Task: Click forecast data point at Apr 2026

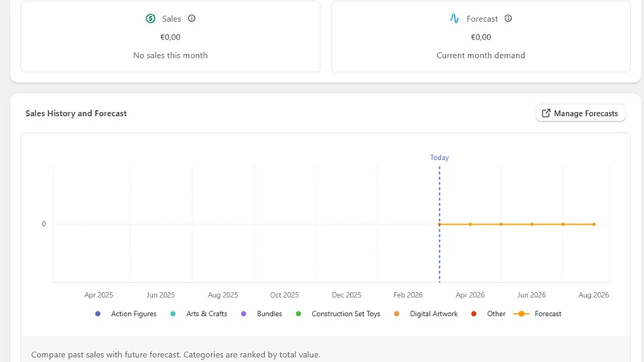Action: point(470,224)
